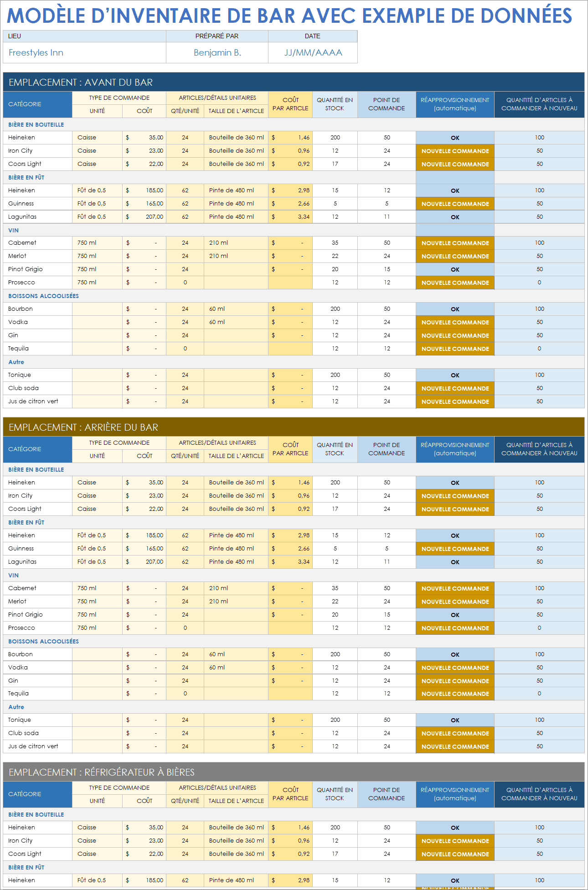
Task: Click the 'JJ/MM/AAAA' date field
Action: click(x=313, y=53)
